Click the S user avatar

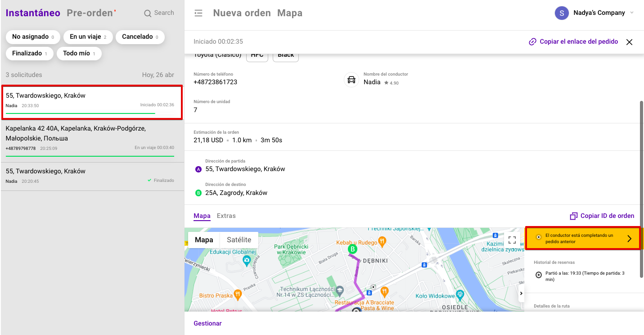pyautogui.click(x=562, y=13)
